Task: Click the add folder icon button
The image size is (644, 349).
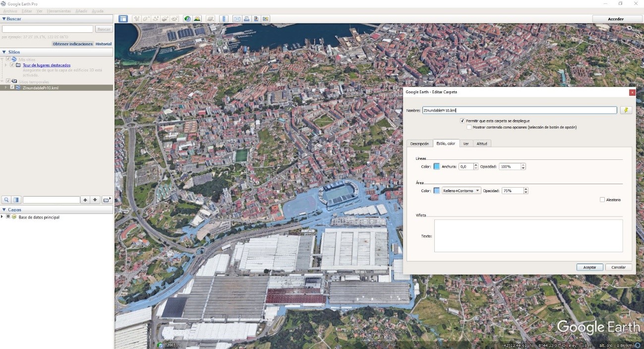Action: click(107, 200)
